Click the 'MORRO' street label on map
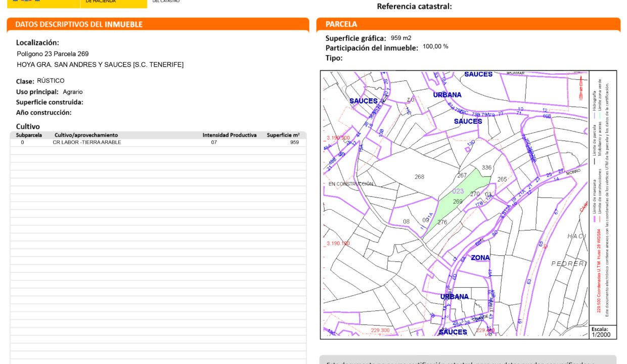 tap(573, 172)
